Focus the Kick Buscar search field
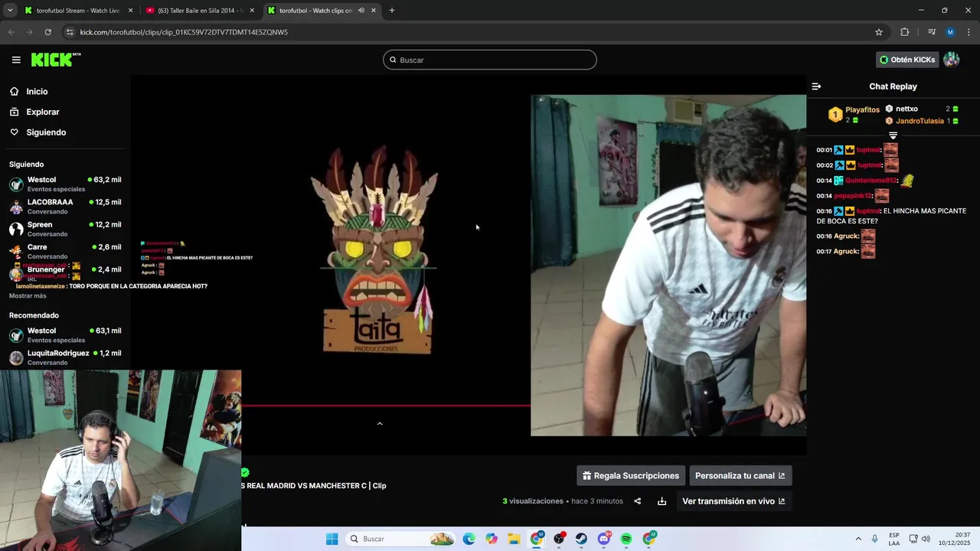 click(490, 60)
